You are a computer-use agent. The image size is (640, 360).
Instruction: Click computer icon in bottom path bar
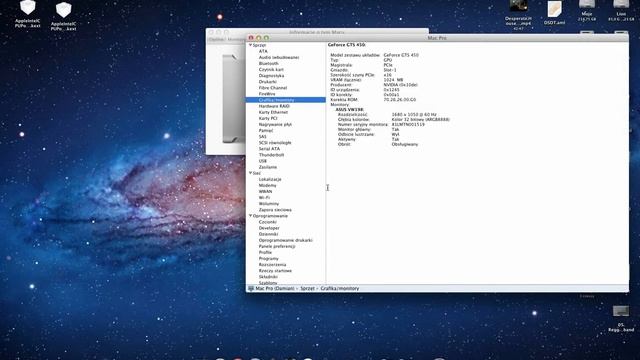coord(251,289)
